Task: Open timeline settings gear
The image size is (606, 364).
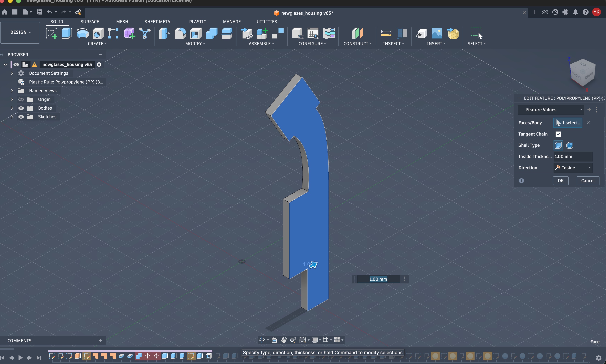Action: click(599, 357)
